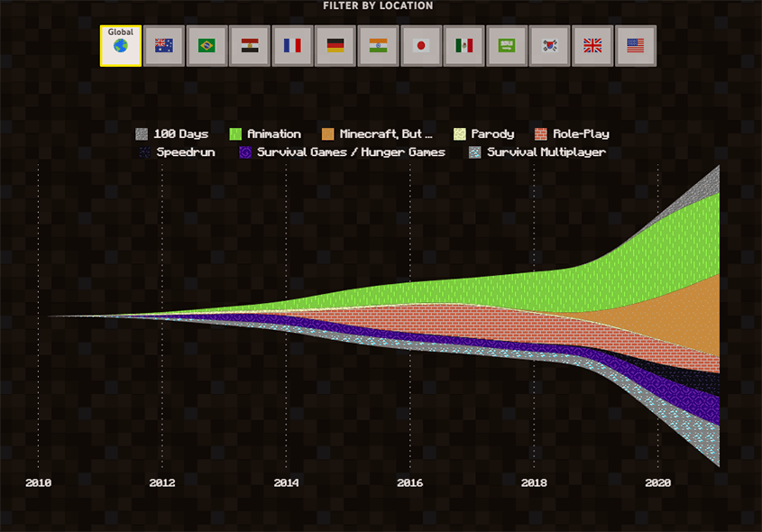This screenshot has height=532, width=762.
Task: Filter location to India flag
Action: pos(378,46)
